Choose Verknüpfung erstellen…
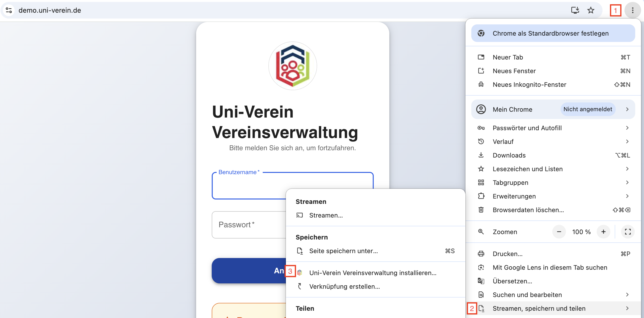Screen dimensions: 644x318 (375, 287)
